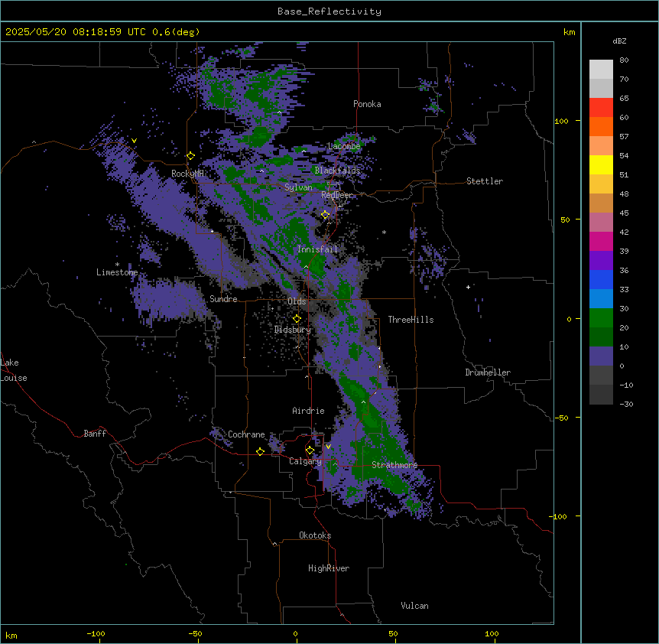Image resolution: width=659 pixels, height=644 pixels.
Task: Click the Base_Reflectivity title text
Action: [329, 11]
